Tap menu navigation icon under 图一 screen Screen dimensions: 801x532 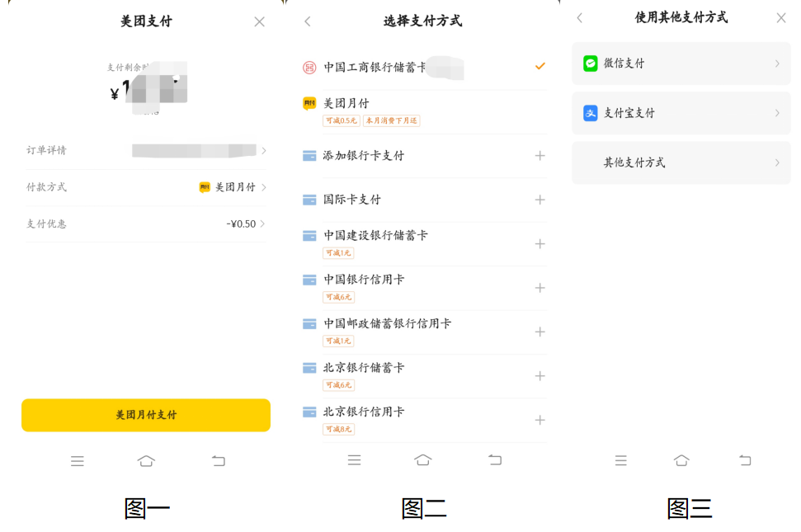click(78, 461)
